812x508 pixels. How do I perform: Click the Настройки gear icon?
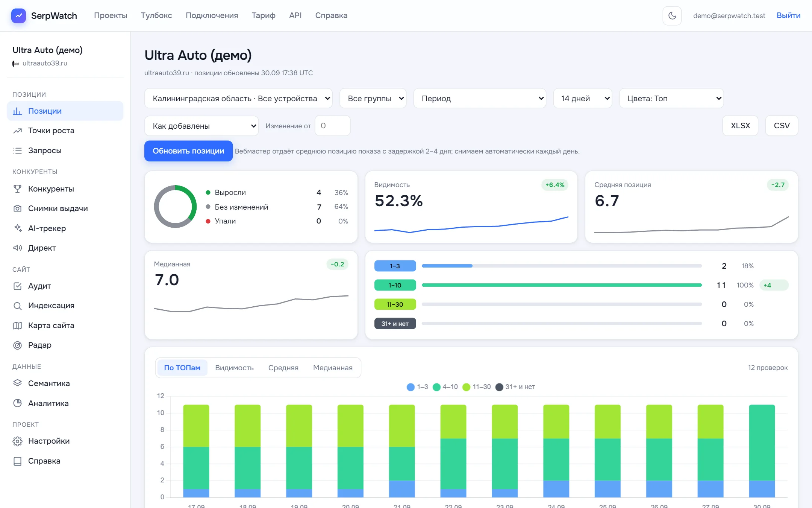click(17, 441)
